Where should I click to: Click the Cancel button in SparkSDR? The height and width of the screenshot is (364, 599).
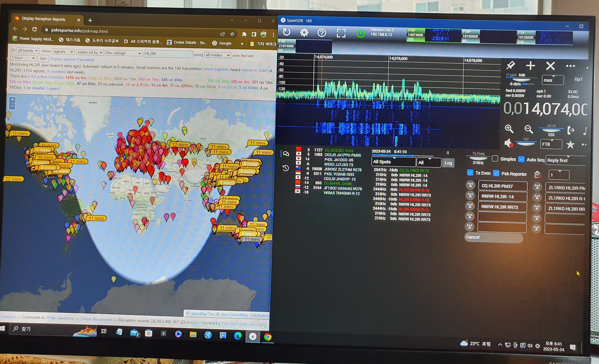493,237
